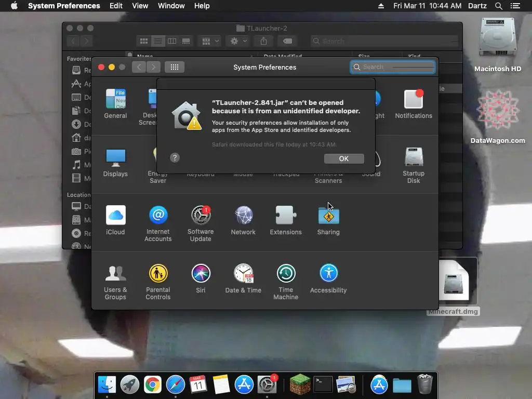Screen dimensions: 532x399
Task: Open the View menu
Action: tap(140, 6)
